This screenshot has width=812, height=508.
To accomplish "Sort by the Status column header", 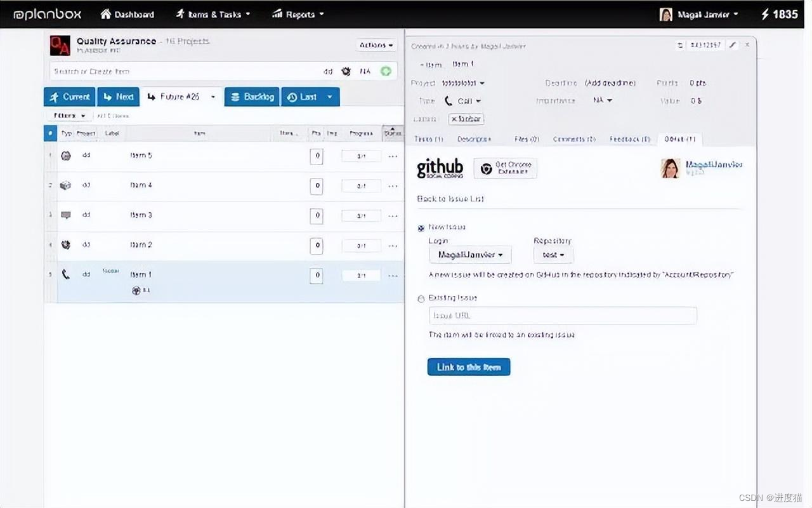I will 393,133.
